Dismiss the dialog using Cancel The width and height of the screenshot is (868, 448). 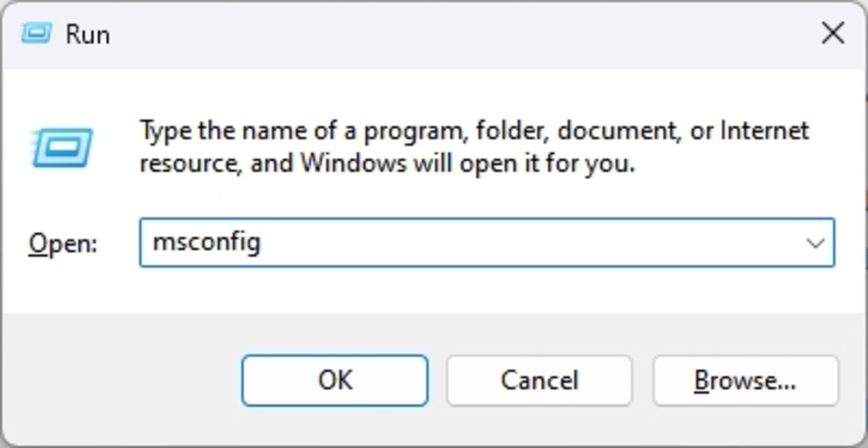click(539, 380)
